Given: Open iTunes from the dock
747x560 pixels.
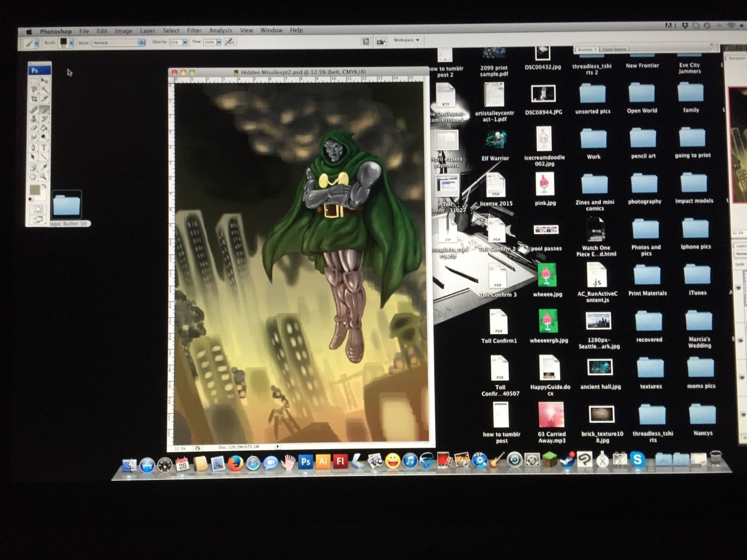Looking at the screenshot, I should click(x=410, y=461).
